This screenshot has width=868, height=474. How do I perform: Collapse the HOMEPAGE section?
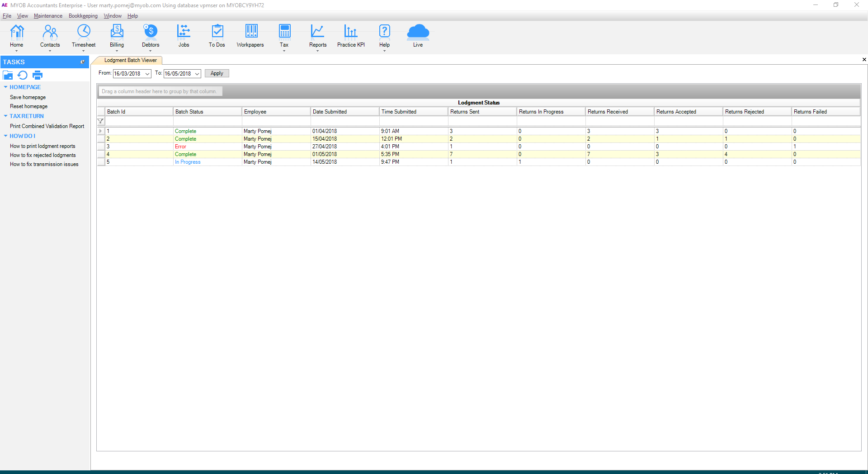point(6,87)
